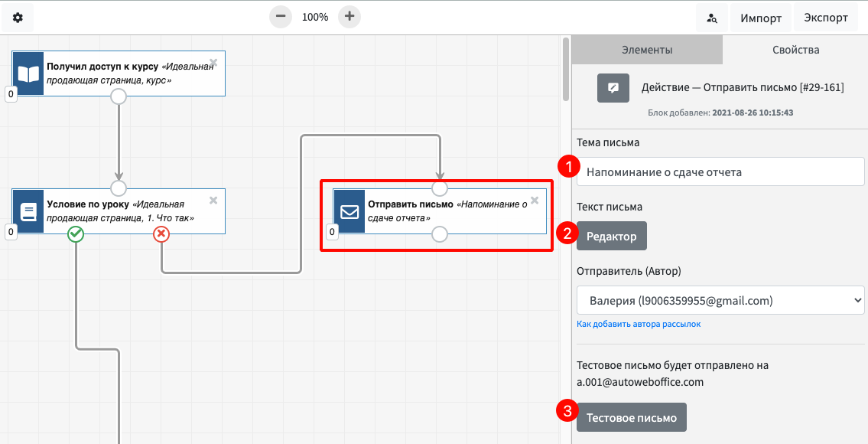Open the settings gear icon

pos(18,18)
